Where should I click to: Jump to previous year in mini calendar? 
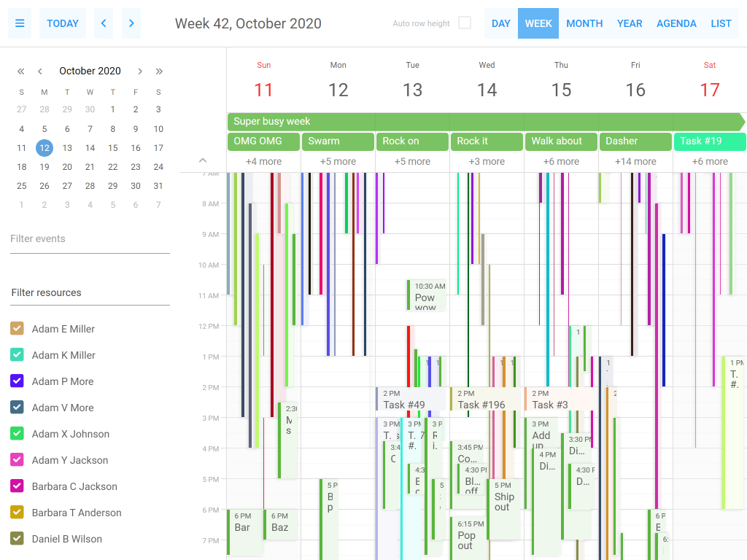[21, 71]
